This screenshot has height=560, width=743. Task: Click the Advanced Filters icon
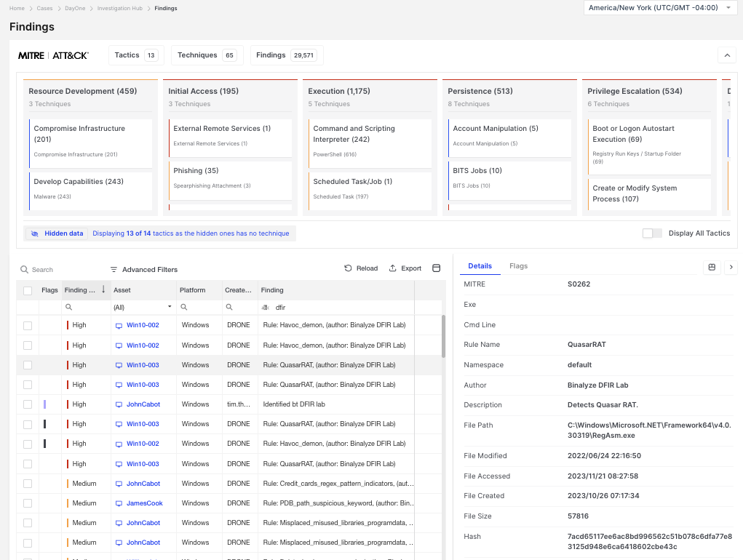114,270
